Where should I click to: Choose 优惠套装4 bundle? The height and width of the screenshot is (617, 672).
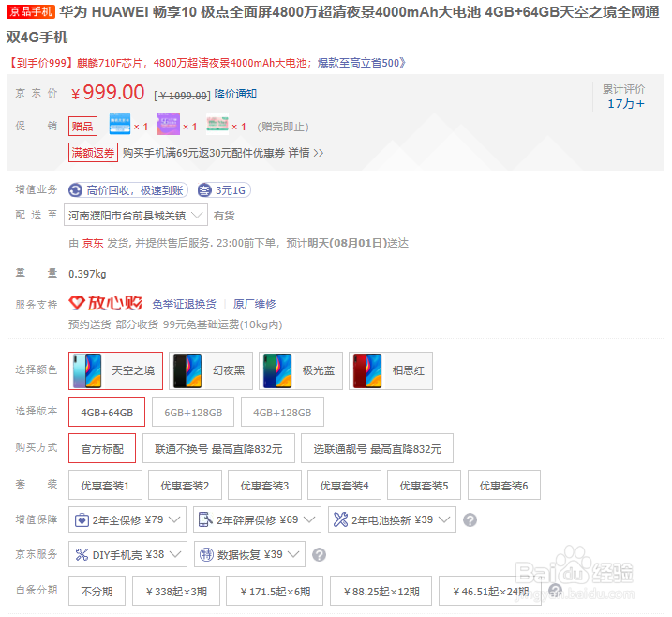point(345,485)
